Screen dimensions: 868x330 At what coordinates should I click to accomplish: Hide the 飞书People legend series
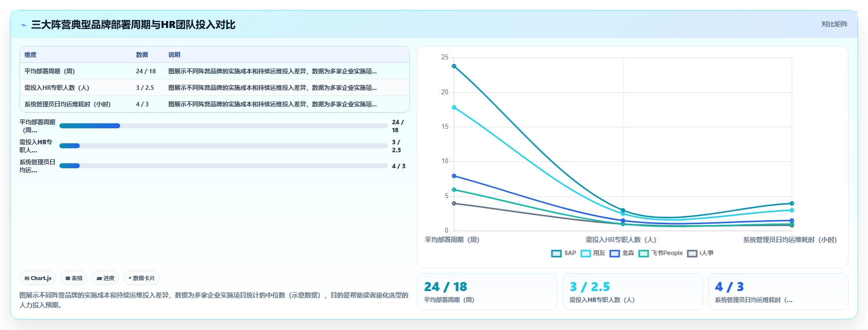[x=661, y=253]
